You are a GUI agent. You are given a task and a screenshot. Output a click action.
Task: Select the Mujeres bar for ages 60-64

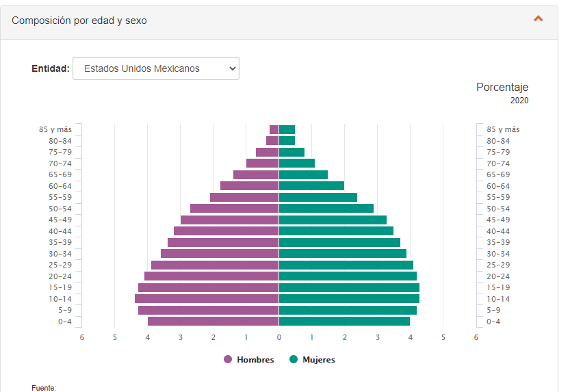(311, 186)
